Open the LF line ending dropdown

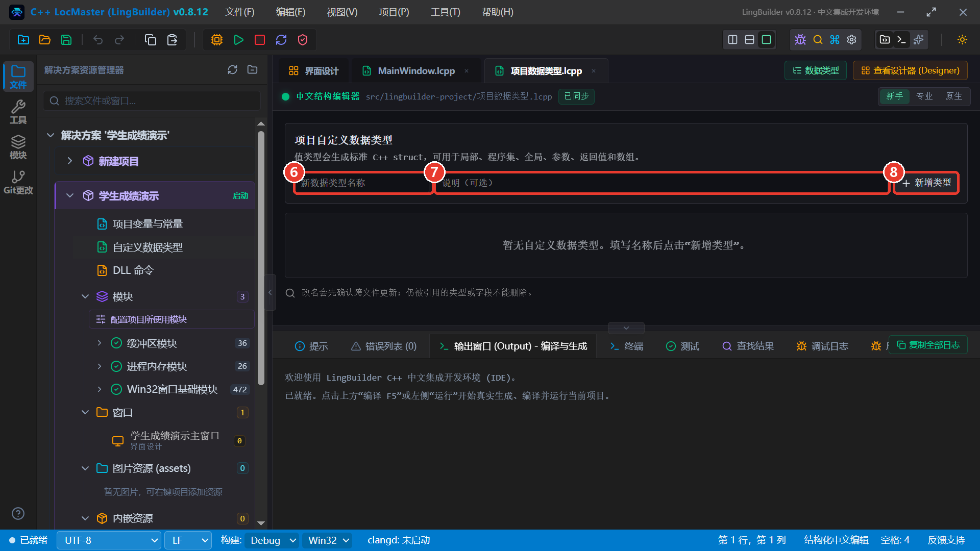pyautogui.click(x=188, y=540)
